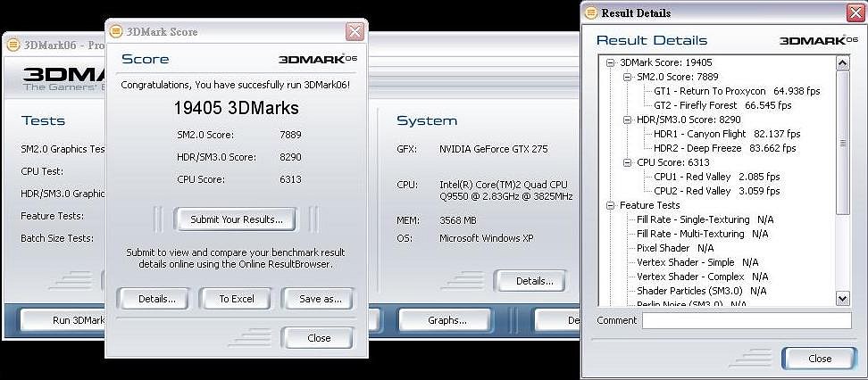The width and height of the screenshot is (868, 380).
Task: Click the HDR/SM3.0 Score value 8290
Action: [x=290, y=157]
